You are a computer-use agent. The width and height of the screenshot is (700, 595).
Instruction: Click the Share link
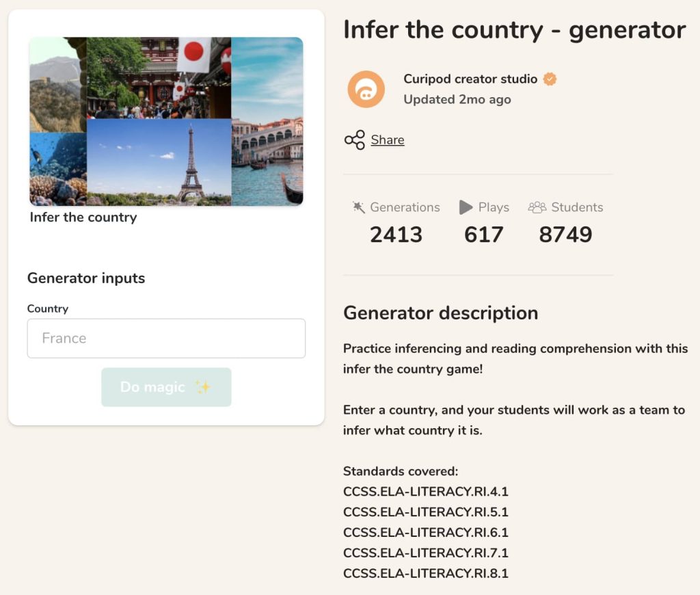[x=388, y=140]
